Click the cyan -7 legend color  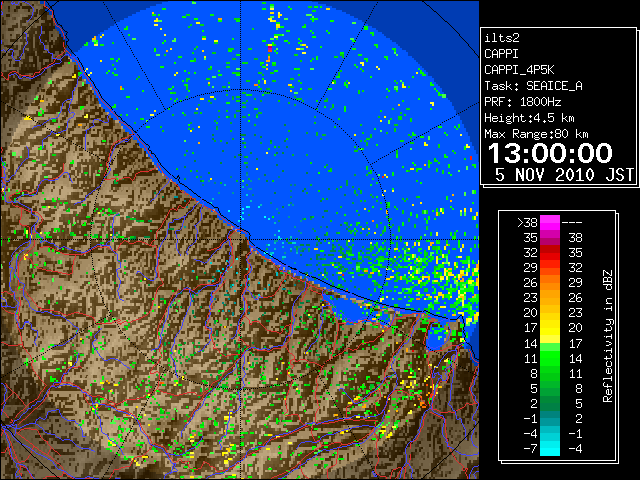[x=550, y=448]
